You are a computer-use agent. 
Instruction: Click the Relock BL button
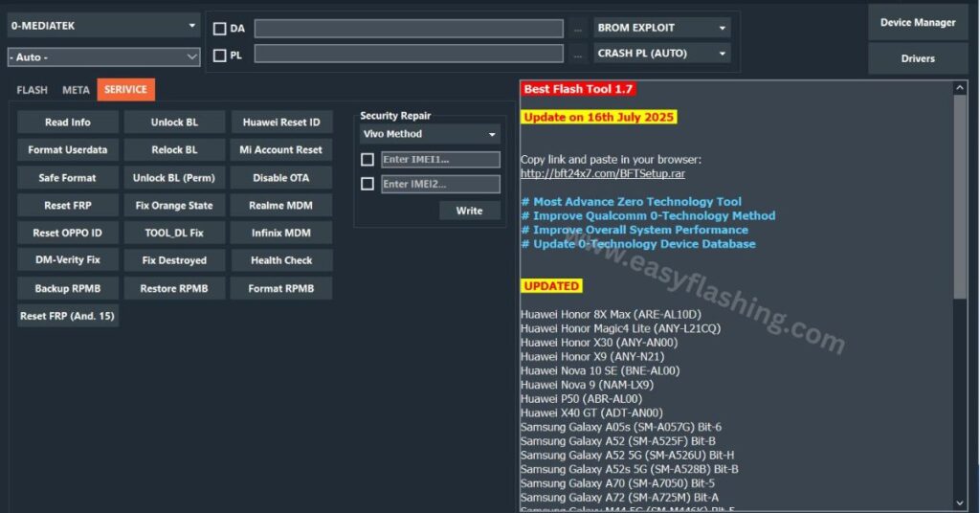click(174, 150)
